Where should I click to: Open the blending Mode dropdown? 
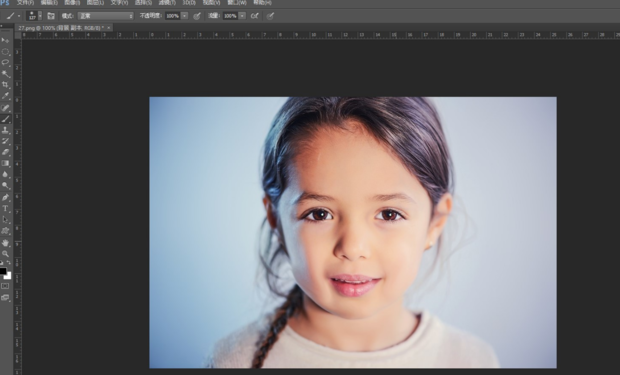(x=106, y=16)
